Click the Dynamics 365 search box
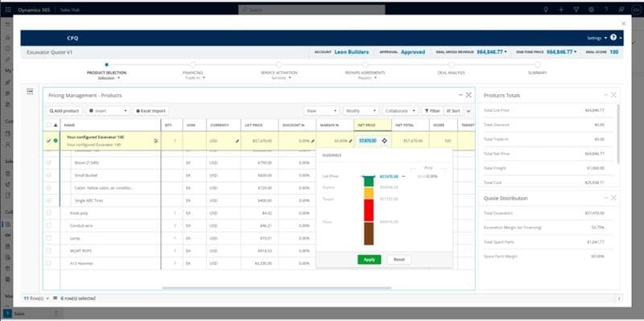Screen dimensions: 644x321 tap(312, 10)
